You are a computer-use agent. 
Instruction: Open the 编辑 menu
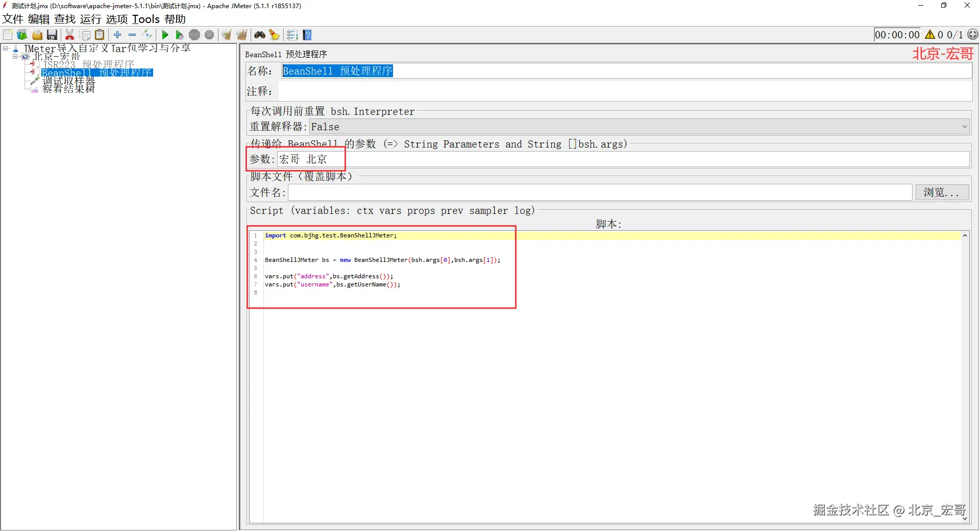coord(39,19)
